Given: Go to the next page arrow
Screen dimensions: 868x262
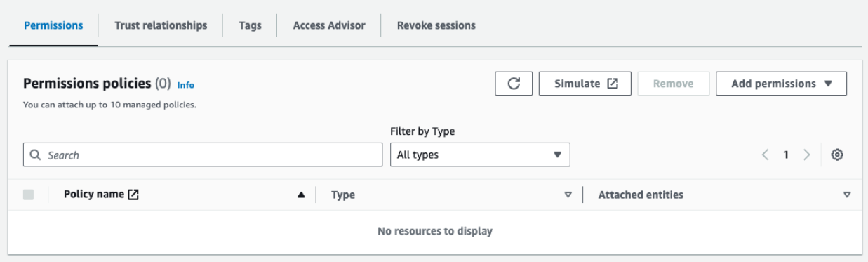Looking at the screenshot, I should [807, 155].
